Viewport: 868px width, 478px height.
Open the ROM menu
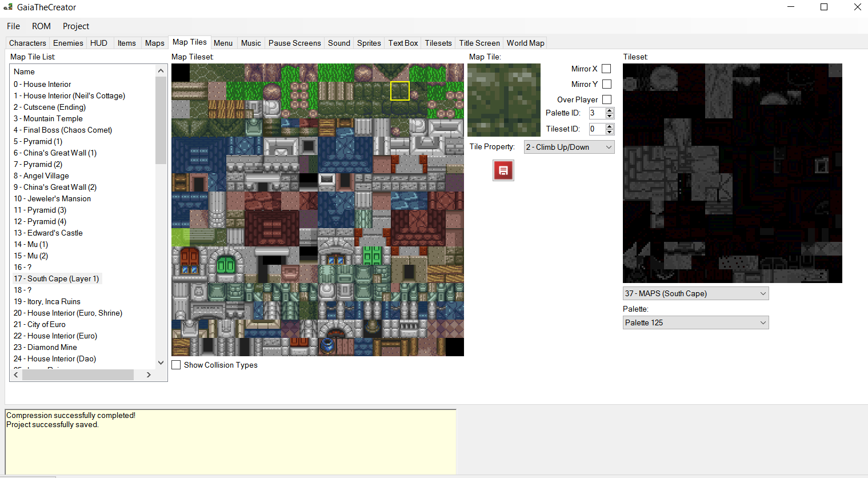(x=41, y=26)
